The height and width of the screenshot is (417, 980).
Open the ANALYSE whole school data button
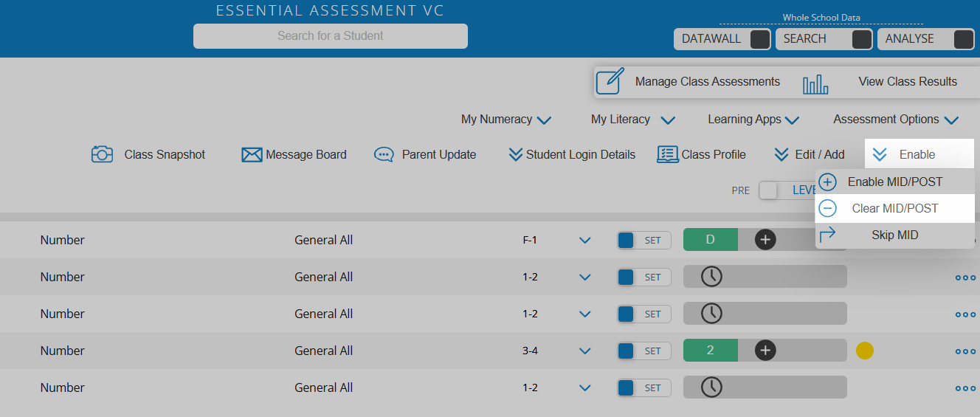(926, 39)
